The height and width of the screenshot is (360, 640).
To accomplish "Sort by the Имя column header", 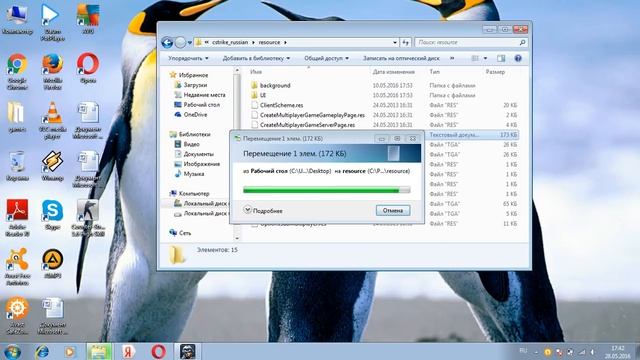I will (x=256, y=72).
